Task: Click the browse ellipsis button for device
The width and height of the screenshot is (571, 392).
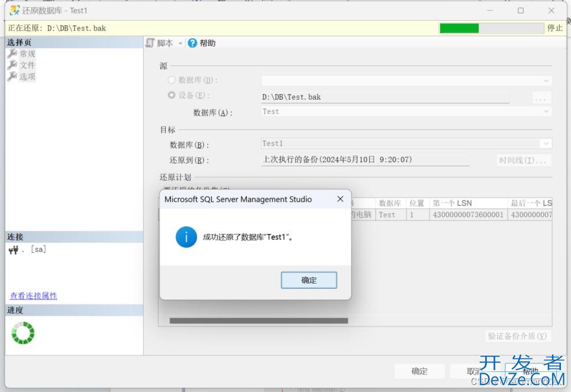Action: (x=541, y=98)
